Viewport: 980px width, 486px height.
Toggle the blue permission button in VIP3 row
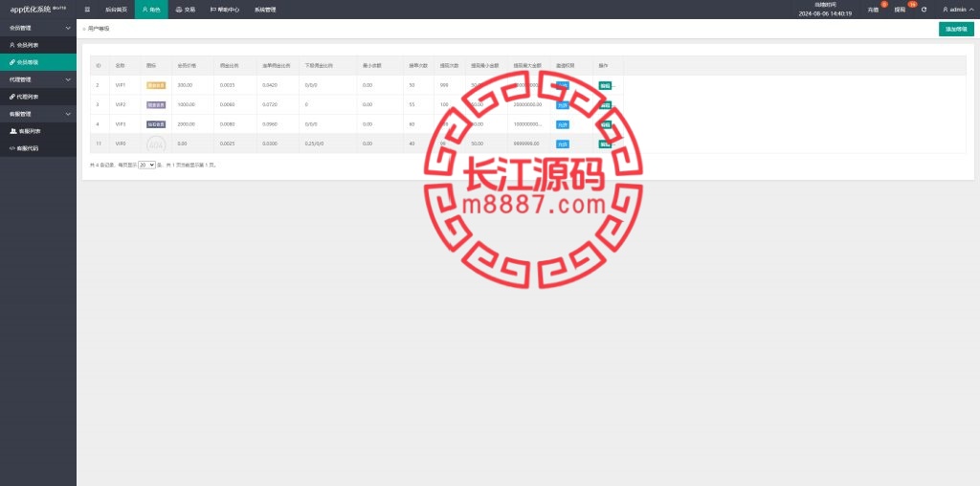click(x=563, y=124)
